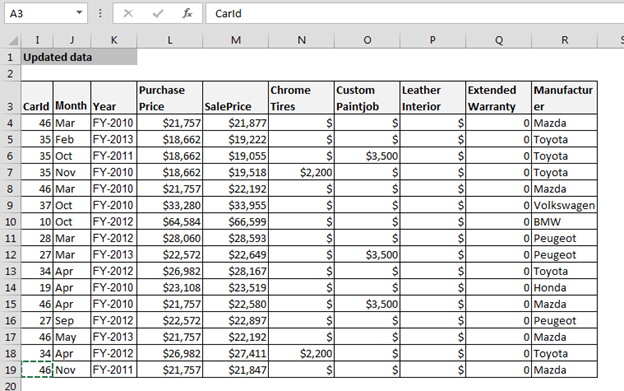Viewport: 624px width, 391px height.
Task: Select row 10 header
Action: click(10, 222)
